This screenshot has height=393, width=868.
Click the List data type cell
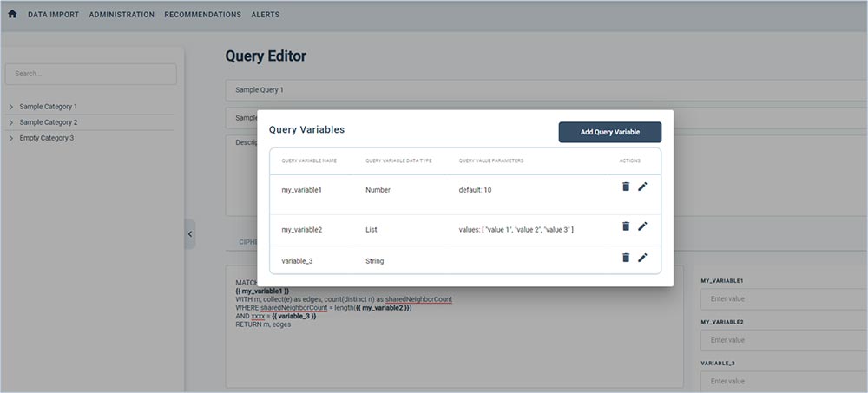(372, 229)
